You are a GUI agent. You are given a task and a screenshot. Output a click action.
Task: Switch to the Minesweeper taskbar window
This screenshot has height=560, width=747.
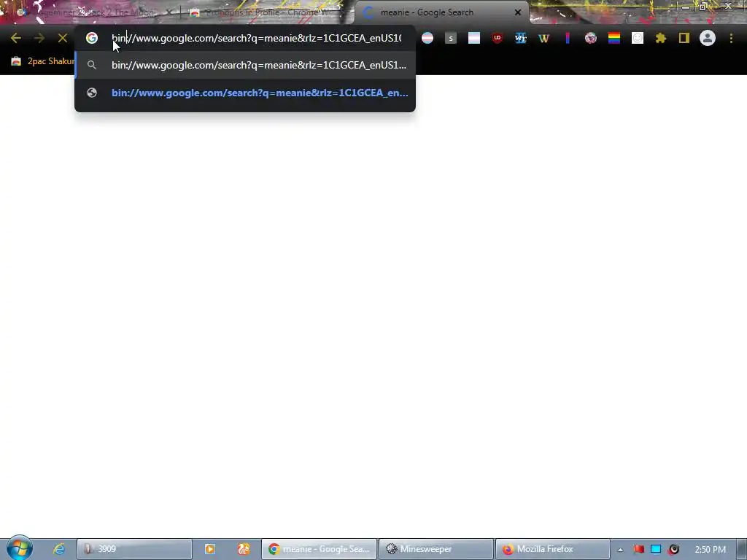pos(436,549)
